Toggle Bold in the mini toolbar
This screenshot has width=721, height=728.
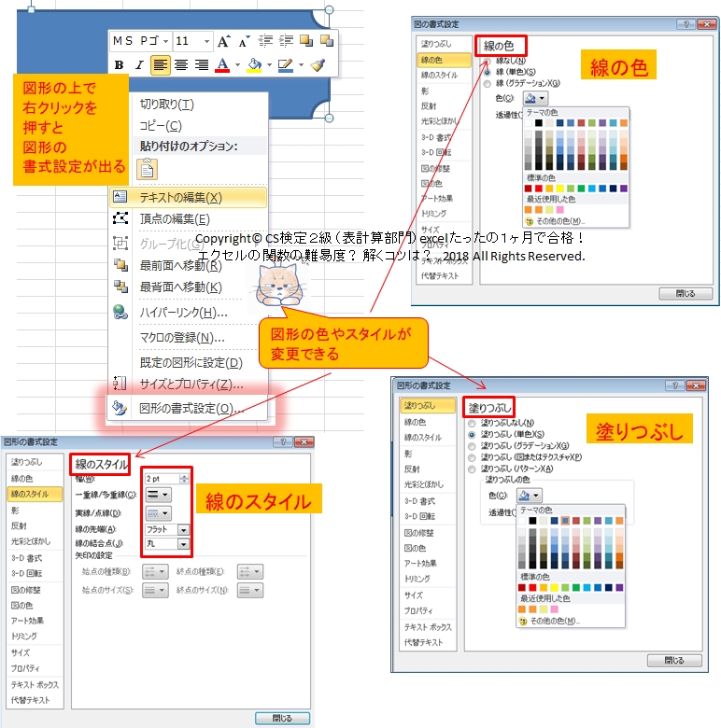tap(119, 65)
